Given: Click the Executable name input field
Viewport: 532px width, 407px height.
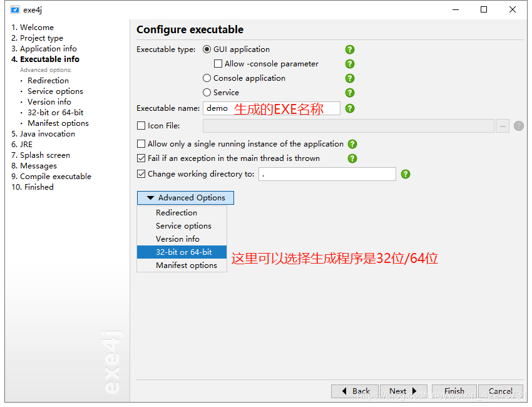Looking at the screenshot, I should point(272,108).
